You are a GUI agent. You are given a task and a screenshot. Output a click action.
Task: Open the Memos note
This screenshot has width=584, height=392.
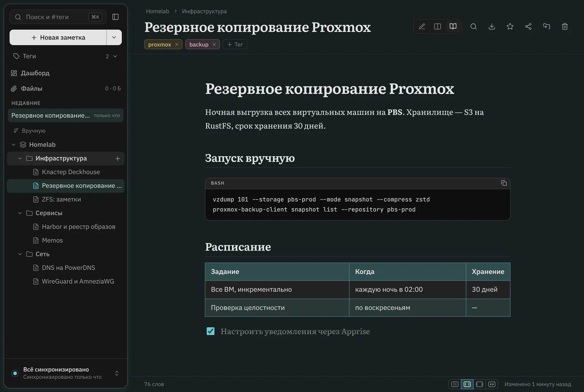coord(66,240)
